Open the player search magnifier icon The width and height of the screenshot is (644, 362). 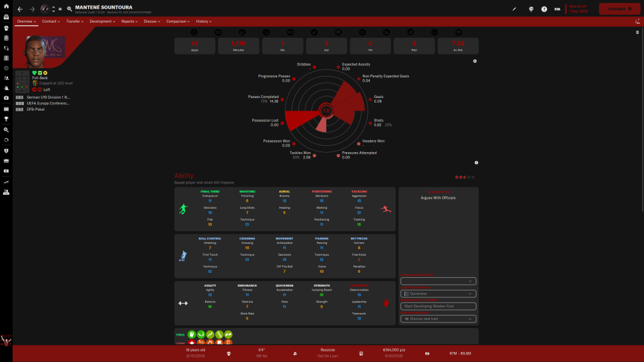pos(69,9)
